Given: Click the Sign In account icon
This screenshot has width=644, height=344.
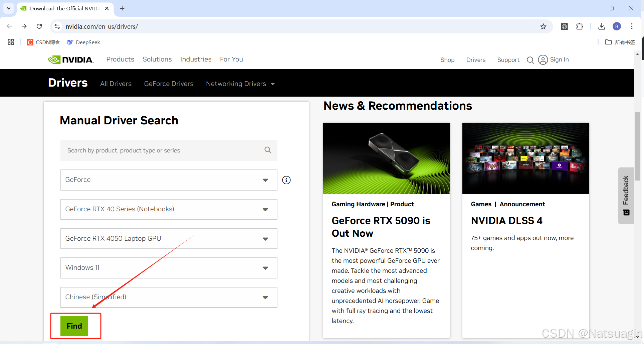Looking at the screenshot, I should (543, 60).
